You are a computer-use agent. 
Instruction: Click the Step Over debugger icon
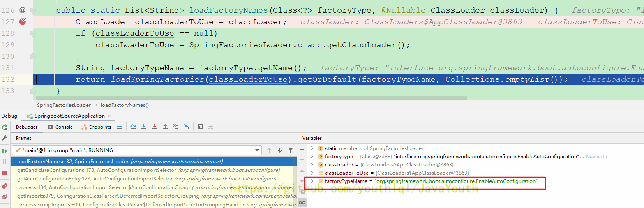pos(133,127)
